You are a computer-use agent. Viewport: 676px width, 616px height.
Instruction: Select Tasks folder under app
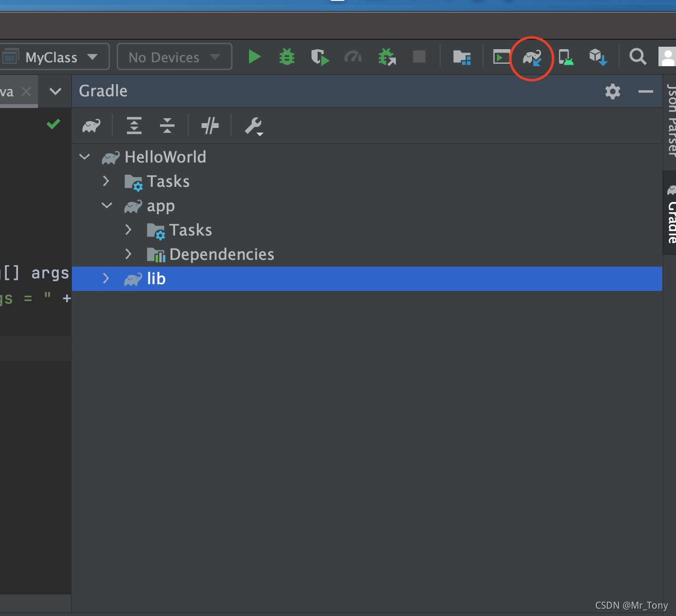[367, 230]
